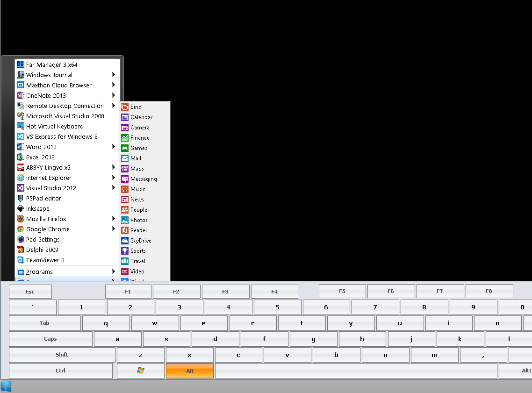Click the Finance chart icon
This screenshot has height=393, width=532.
pos(125,138)
